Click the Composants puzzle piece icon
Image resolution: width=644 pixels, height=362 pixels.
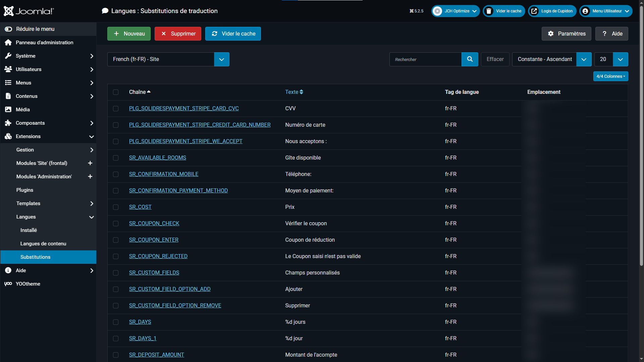coord(8,123)
